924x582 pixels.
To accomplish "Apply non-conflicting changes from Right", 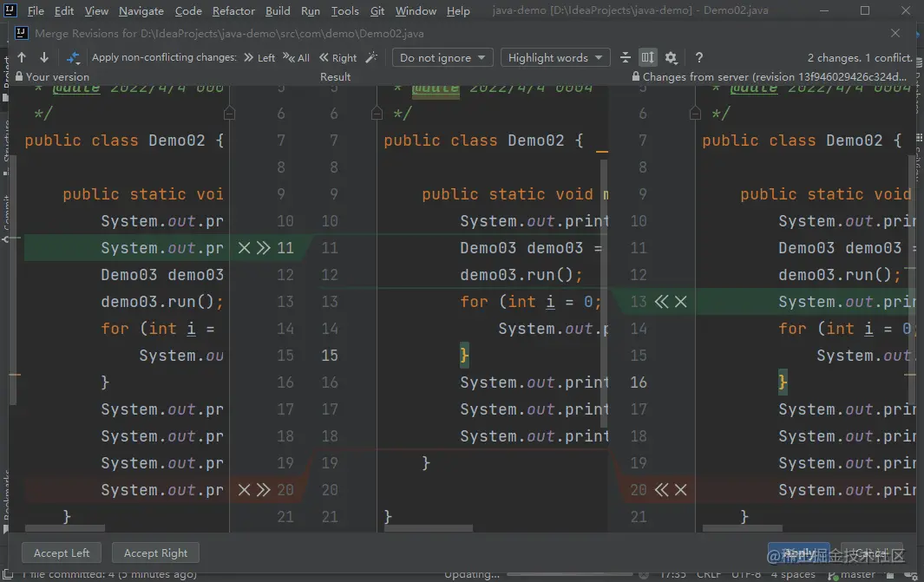I will (338, 58).
